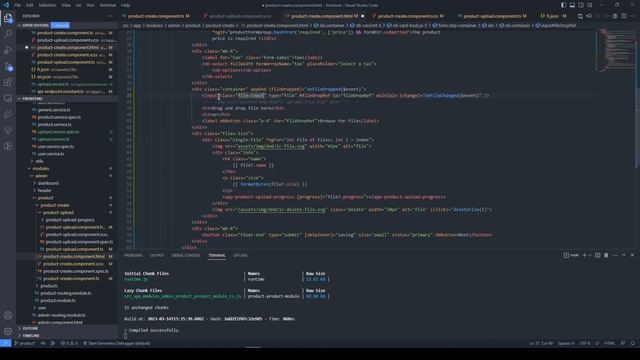The height and width of the screenshot is (360, 640).
Task: Open the File menu
Action: (x=18, y=5)
